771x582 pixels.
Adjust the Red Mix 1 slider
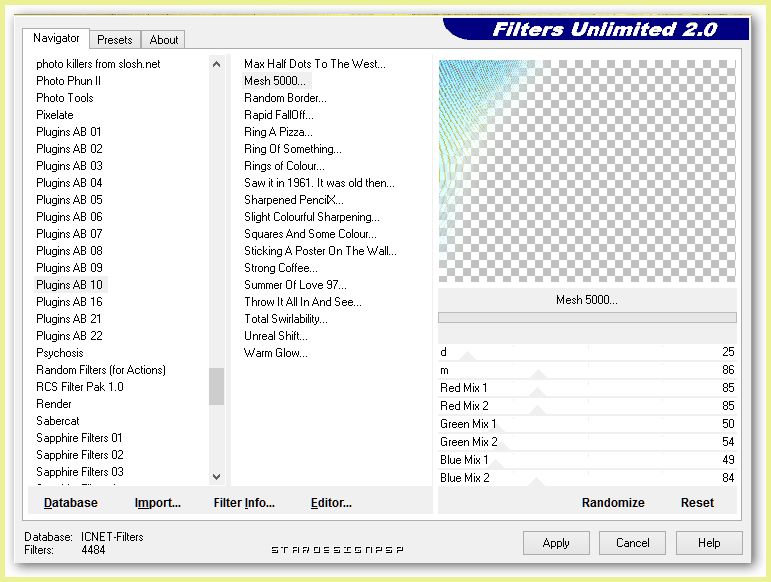(x=587, y=388)
